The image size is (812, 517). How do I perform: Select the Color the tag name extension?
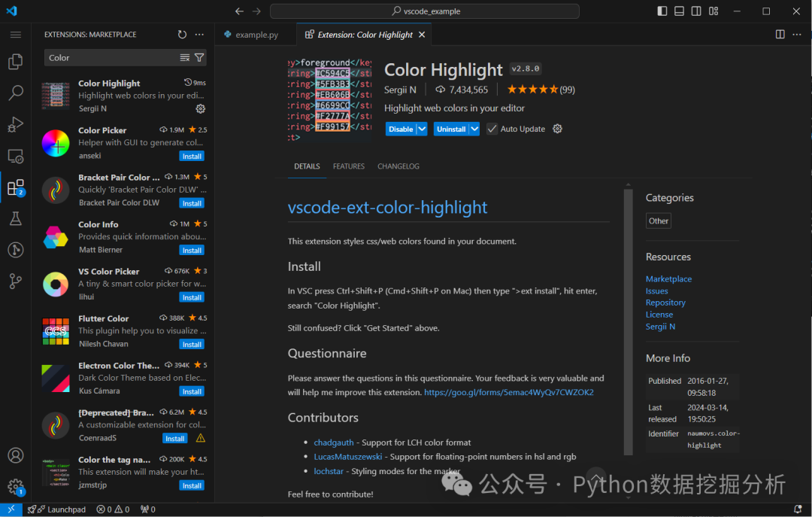tap(124, 472)
